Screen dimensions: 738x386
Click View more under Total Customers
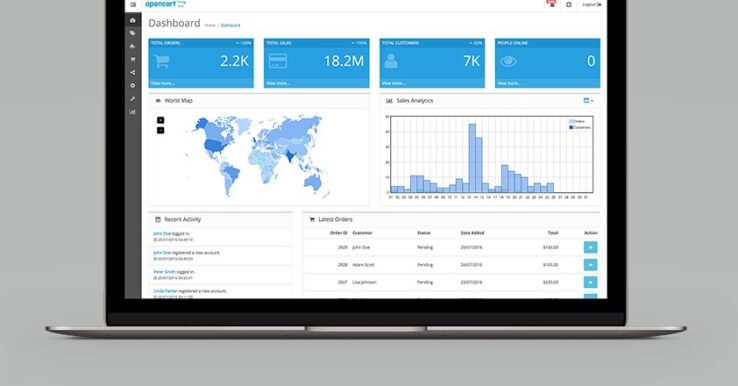click(x=393, y=83)
